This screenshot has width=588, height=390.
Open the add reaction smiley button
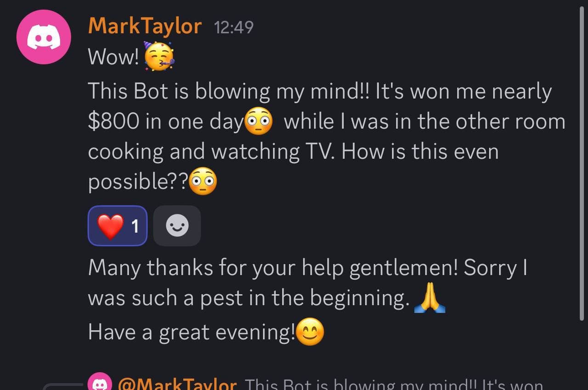click(x=177, y=226)
